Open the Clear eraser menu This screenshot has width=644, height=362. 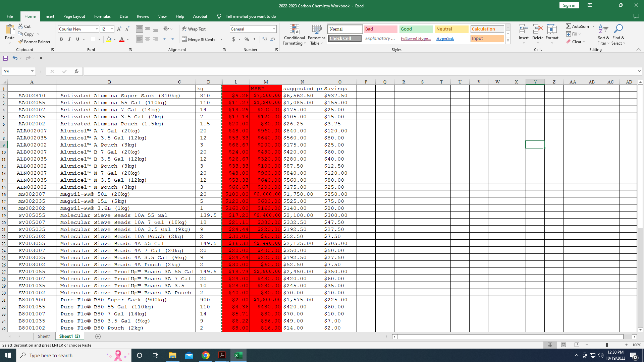(x=575, y=42)
